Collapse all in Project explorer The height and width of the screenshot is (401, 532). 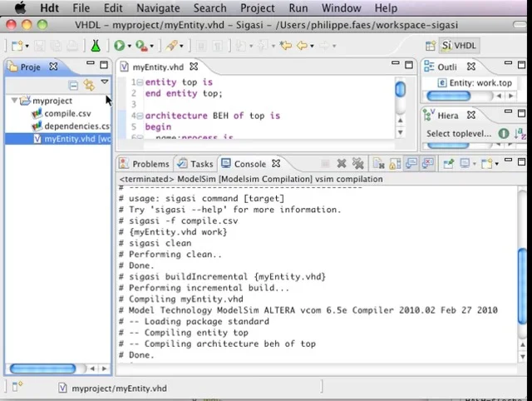tap(73, 85)
